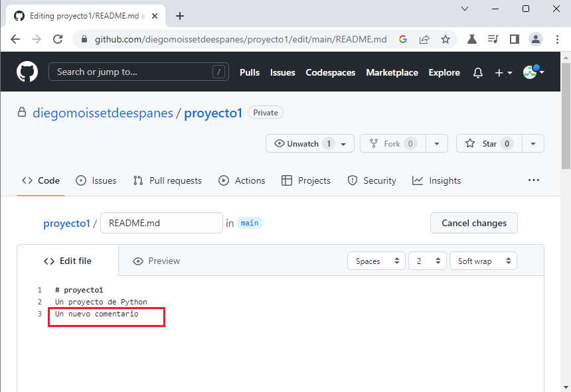
Task: Open Marketplace
Action: [x=392, y=73]
